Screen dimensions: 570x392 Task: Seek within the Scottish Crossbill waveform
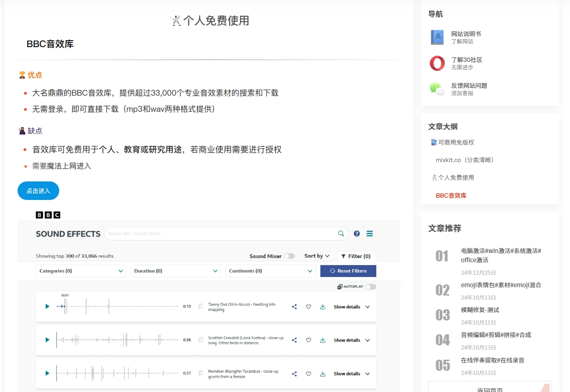[117, 340]
